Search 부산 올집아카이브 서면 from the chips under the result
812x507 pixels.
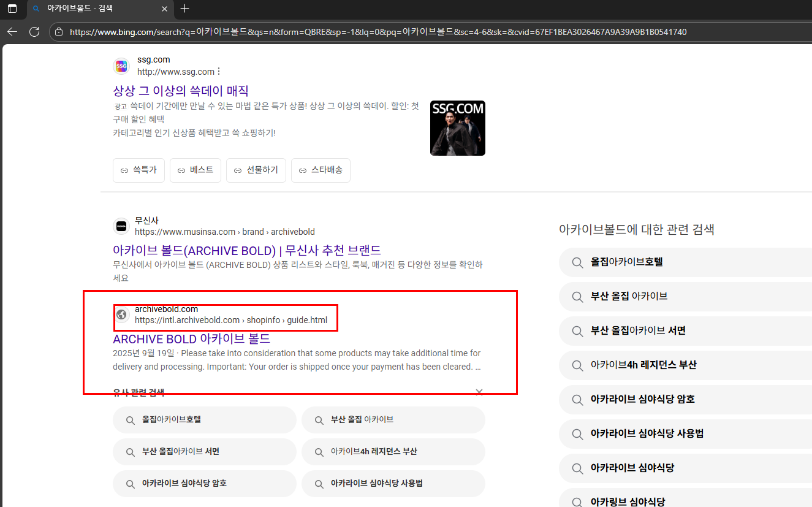click(205, 452)
